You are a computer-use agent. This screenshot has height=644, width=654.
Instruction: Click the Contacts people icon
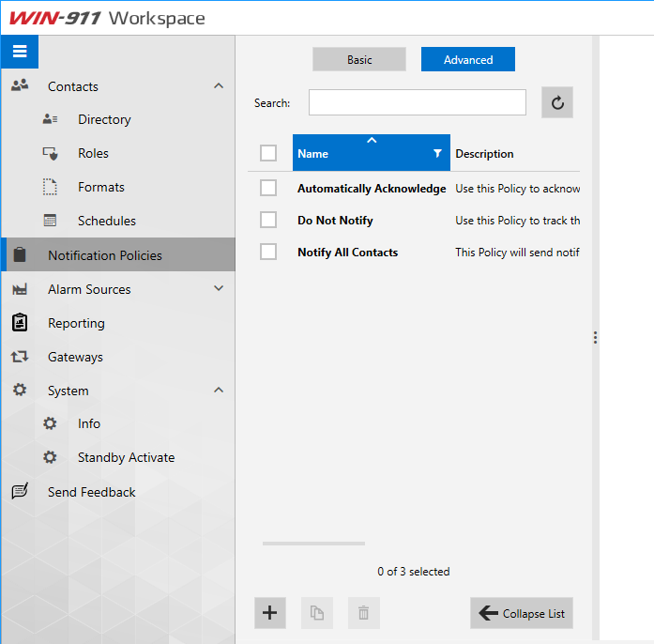20,85
